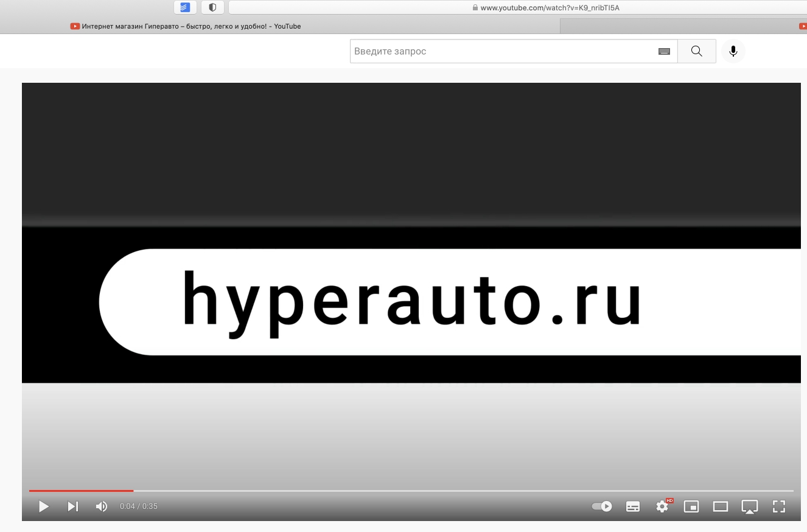This screenshot has height=532, width=807.
Task: Enter full screen mode
Action: tap(778, 506)
